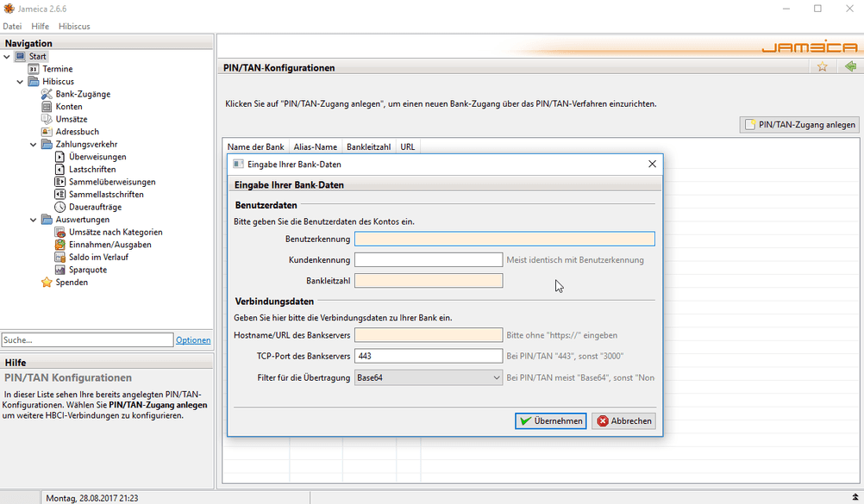
Task: Click the Zahlungsverkehr folder icon
Action: (47, 145)
